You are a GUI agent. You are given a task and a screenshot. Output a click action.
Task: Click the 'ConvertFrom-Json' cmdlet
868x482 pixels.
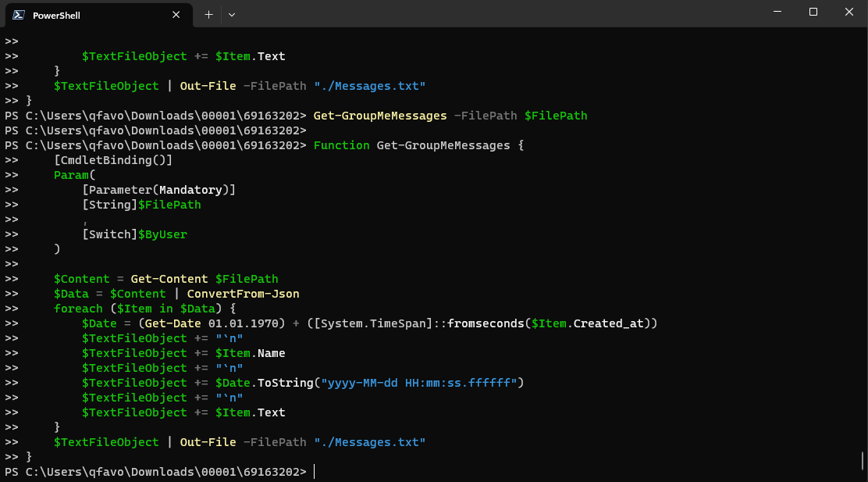tap(243, 295)
